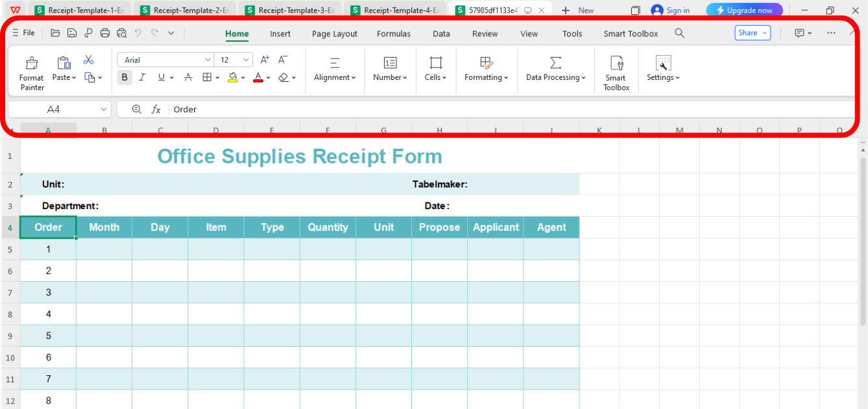
Task: Click the Share button
Action: tap(753, 33)
